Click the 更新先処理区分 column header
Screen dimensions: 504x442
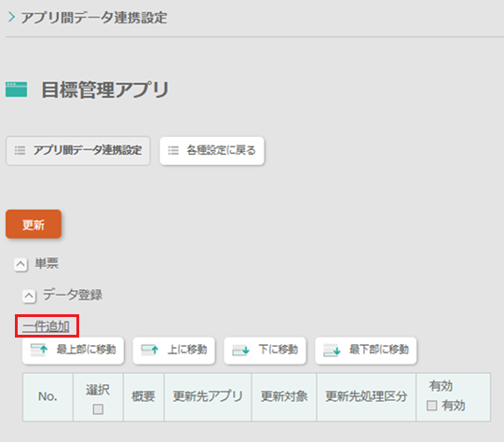pyautogui.click(x=366, y=396)
